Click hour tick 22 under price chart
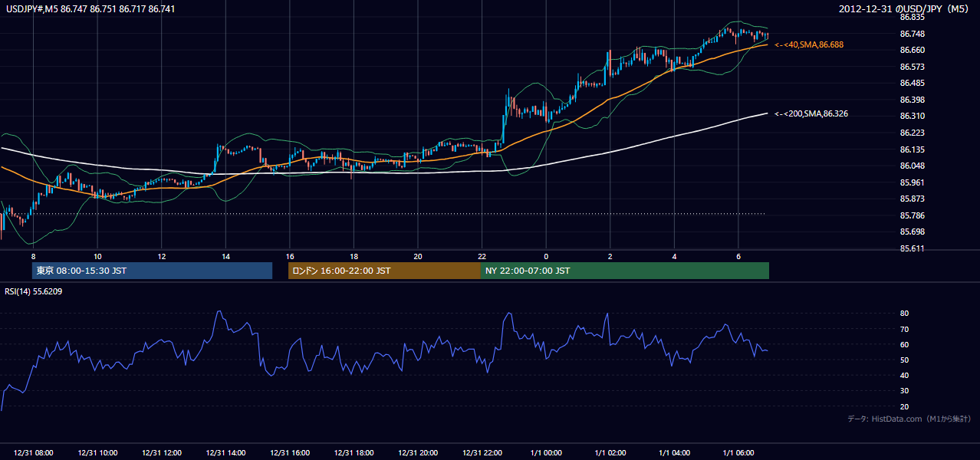 point(482,256)
